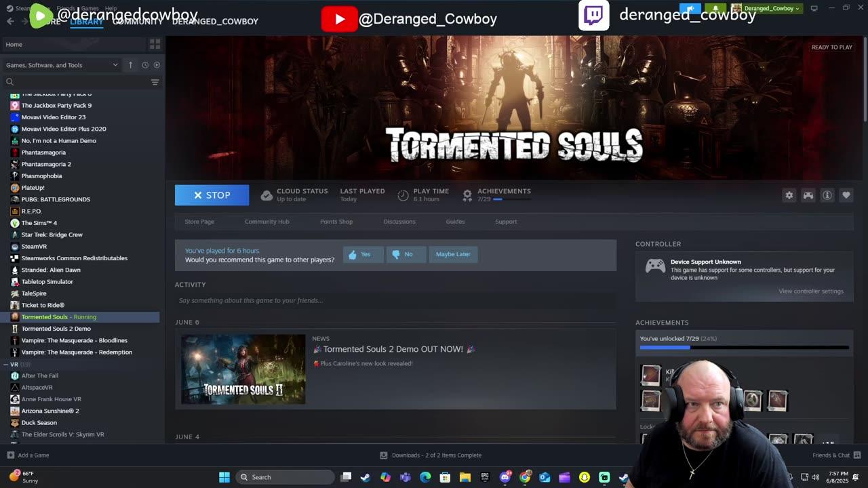Open the weather widget showing 66°F Sunny
Viewport: 868px width, 488px height.
coord(24,477)
